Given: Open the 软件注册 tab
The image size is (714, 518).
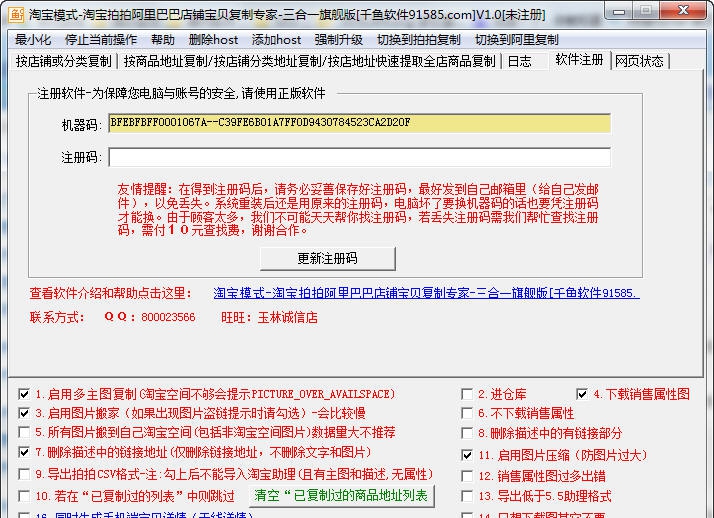Looking at the screenshot, I should tap(579, 60).
